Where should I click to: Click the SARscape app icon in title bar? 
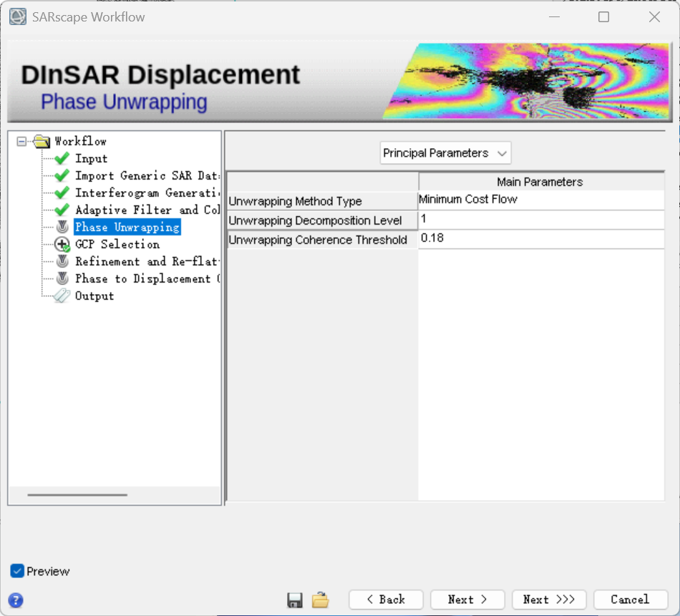(18, 17)
